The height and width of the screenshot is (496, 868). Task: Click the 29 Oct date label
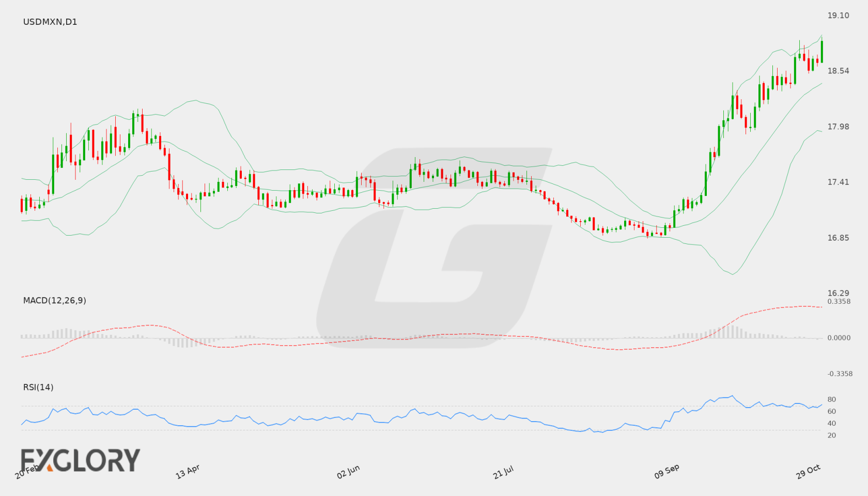pos(808,472)
